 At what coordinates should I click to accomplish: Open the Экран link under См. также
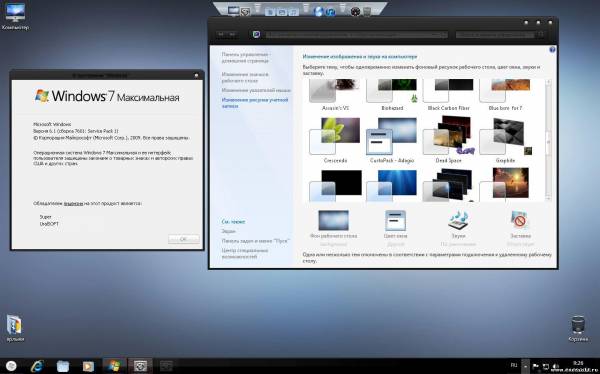coord(228,231)
